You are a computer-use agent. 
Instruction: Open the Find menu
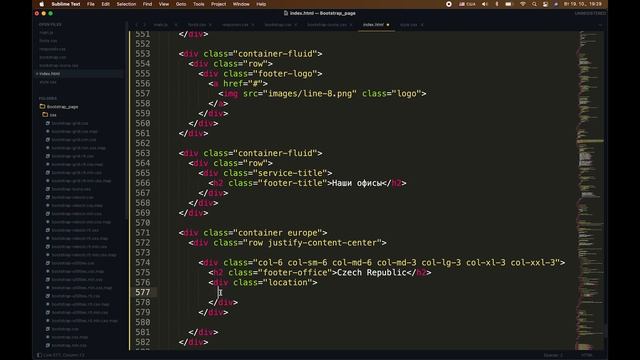[x=147, y=4]
